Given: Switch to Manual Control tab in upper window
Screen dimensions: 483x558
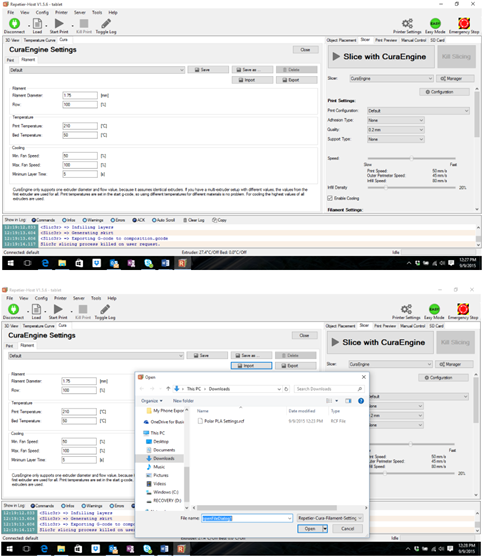Looking at the screenshot, I should click(x=414, y=40).
